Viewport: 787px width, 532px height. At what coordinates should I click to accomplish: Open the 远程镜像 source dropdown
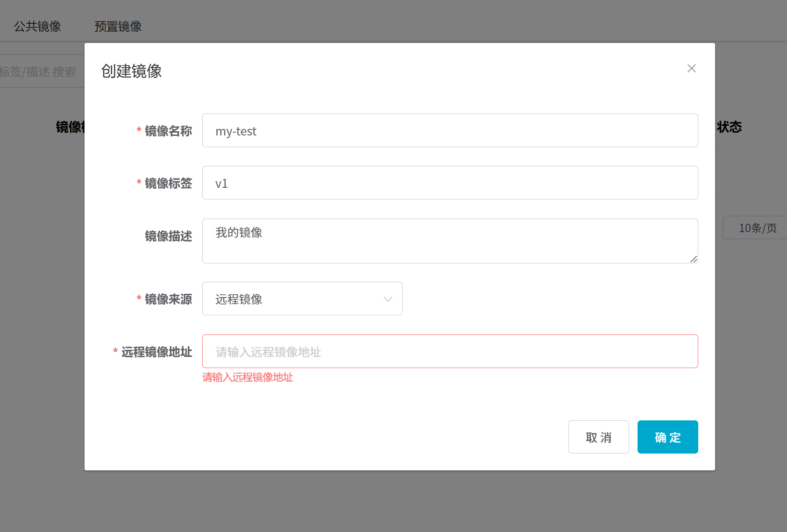coord(302,299)
